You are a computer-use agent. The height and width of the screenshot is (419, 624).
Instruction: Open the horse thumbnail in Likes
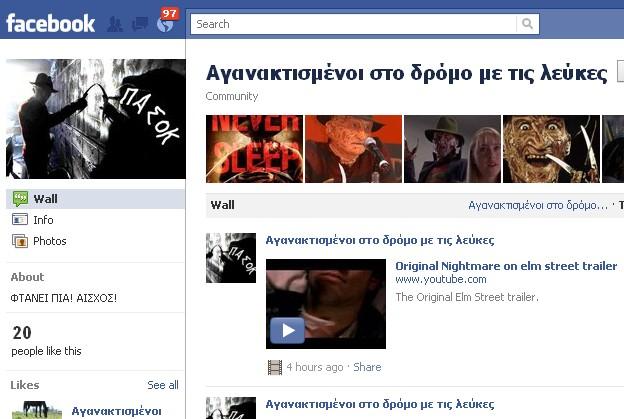tap(37, 410)
